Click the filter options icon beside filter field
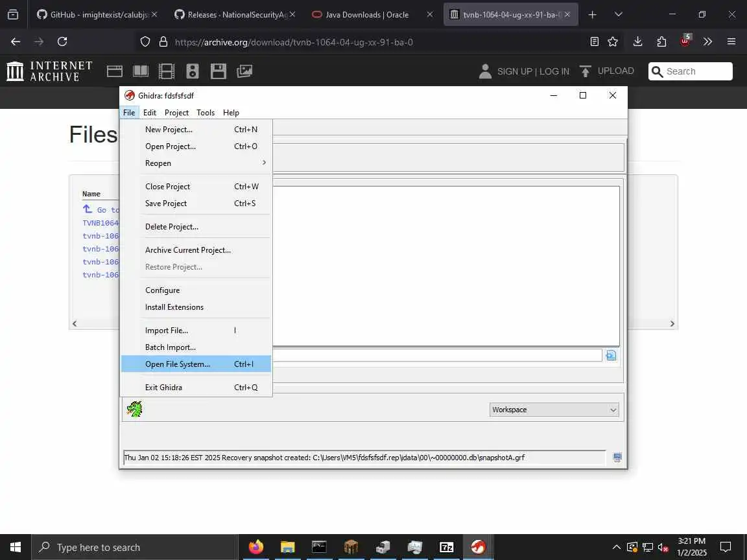Viewport: 747px width, 560px height. coord(611,355)
